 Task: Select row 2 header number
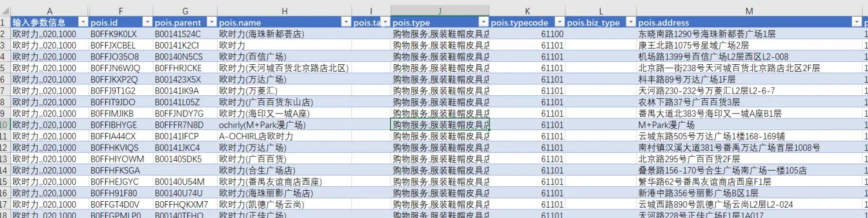click(5, 34)
